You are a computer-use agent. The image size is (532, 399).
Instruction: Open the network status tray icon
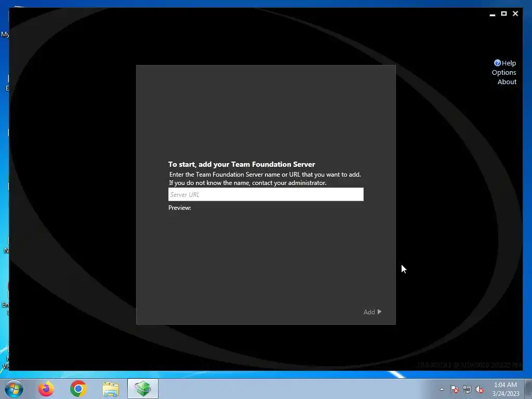(x=467, y=389)
